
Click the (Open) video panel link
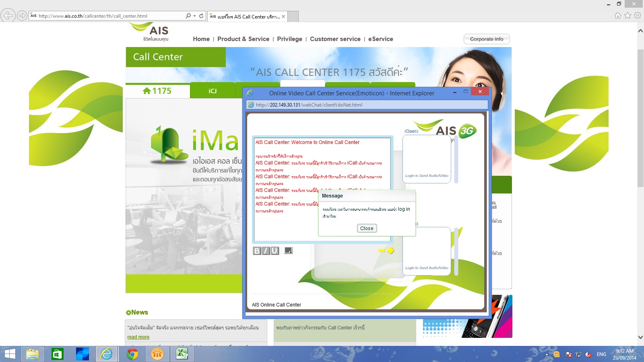click(411, 131)
